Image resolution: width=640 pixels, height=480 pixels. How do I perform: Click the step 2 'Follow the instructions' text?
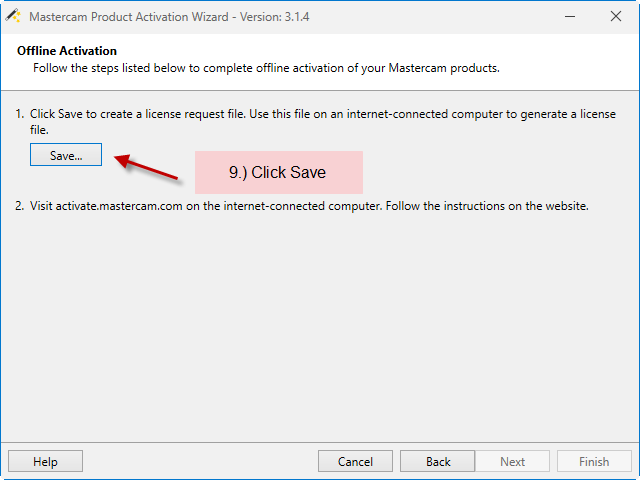(487, 206)
